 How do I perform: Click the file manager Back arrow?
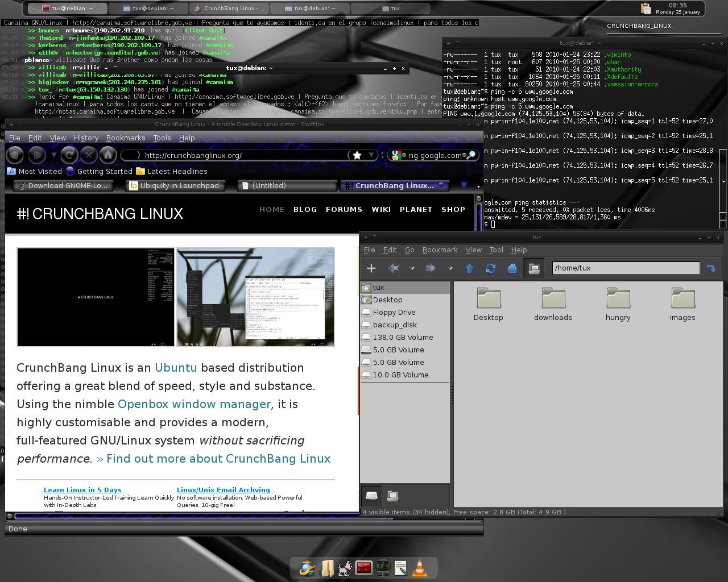coord(394,268)
